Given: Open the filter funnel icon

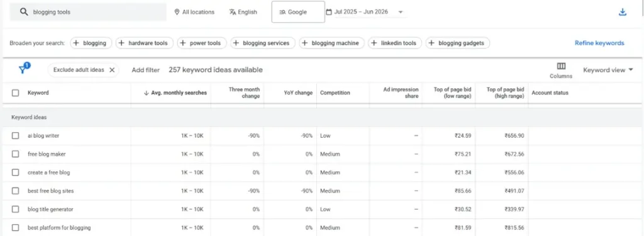Looking at the screenshot, I should [x=23, y=69].
